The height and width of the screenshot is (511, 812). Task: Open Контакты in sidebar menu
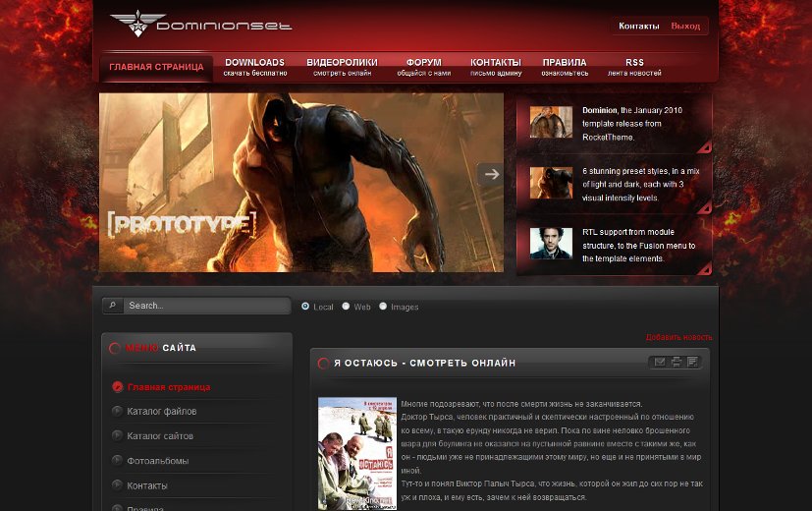pos(147,485)
